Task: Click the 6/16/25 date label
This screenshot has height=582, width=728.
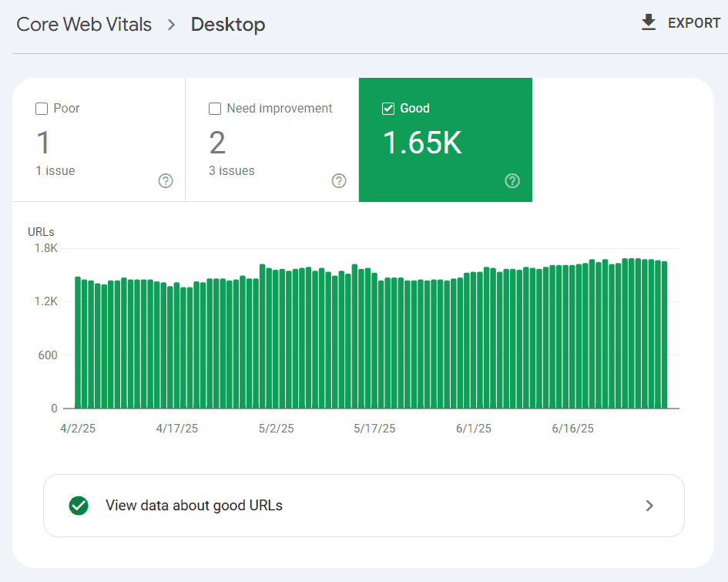Action: click(x=573, y=429)
